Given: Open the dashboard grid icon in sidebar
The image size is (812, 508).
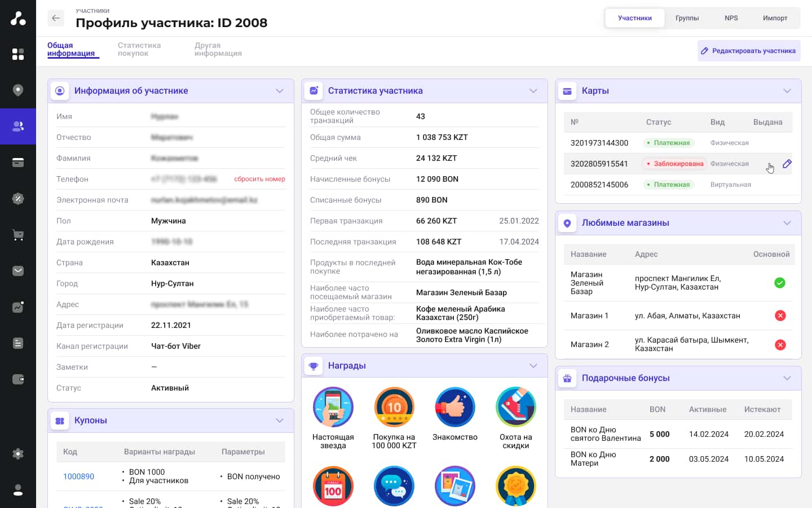Looking at the screenshot, I should (18, 54).
